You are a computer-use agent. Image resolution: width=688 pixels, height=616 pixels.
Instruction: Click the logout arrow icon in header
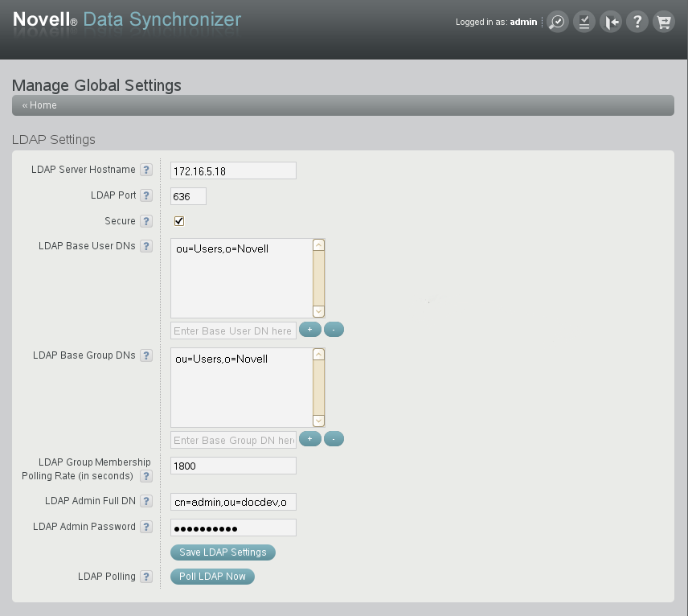[x=611, y=22]
